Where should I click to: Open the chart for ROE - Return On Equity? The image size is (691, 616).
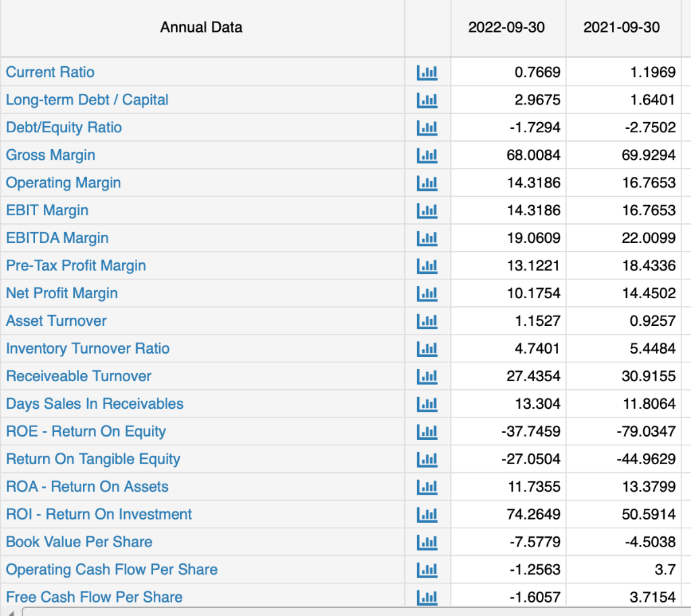point(427,431)
